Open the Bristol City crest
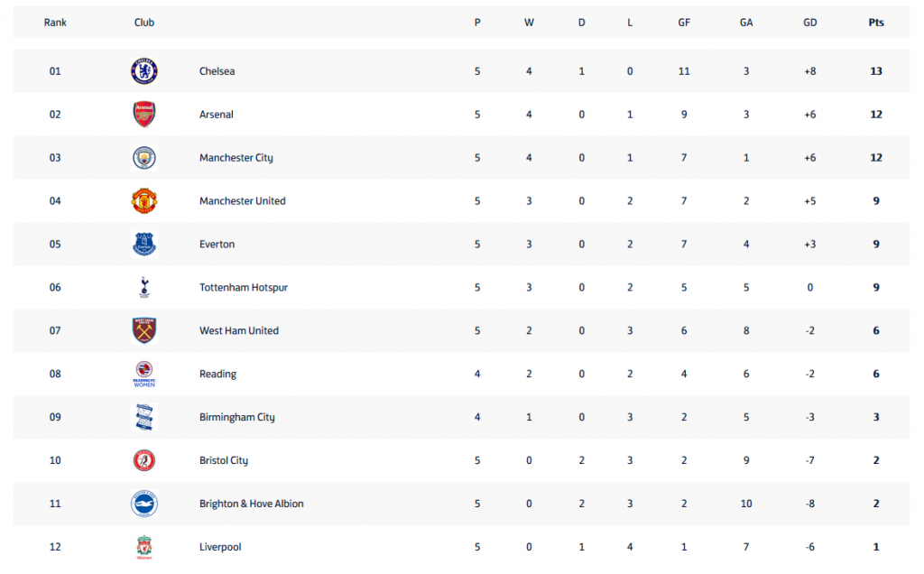The height and width of the screenshot is (574, 924). (x=143, y=460)
